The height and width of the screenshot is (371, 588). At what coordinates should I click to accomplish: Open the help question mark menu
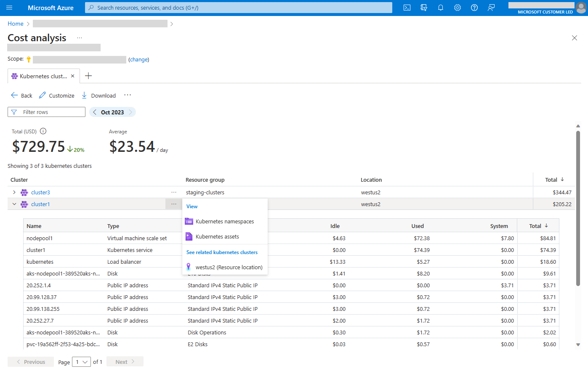[474, 7]
